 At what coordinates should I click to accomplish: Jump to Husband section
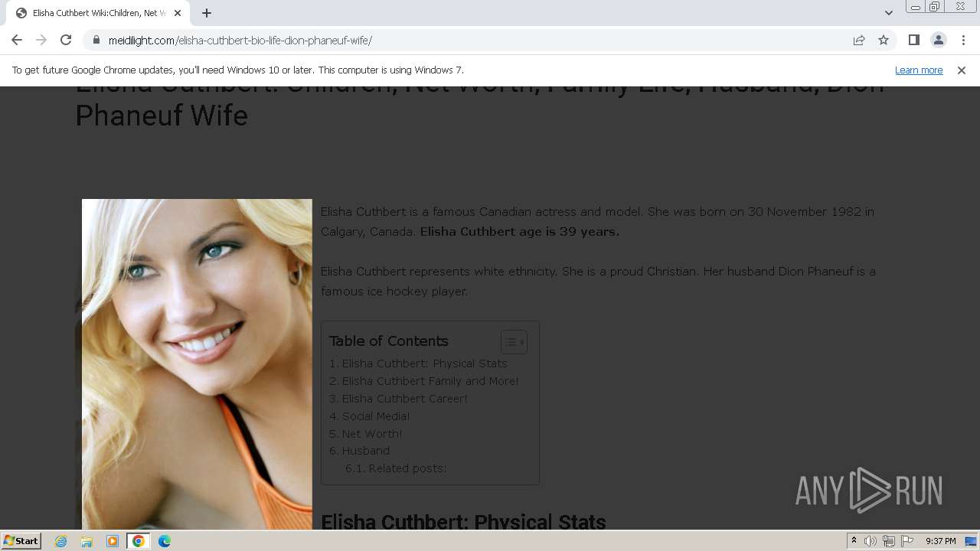coord(366,451)
